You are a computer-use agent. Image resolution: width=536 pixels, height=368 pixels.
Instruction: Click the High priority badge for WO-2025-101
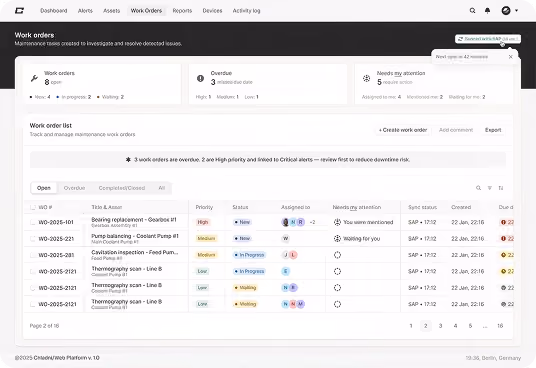click(x=203, y=222)
